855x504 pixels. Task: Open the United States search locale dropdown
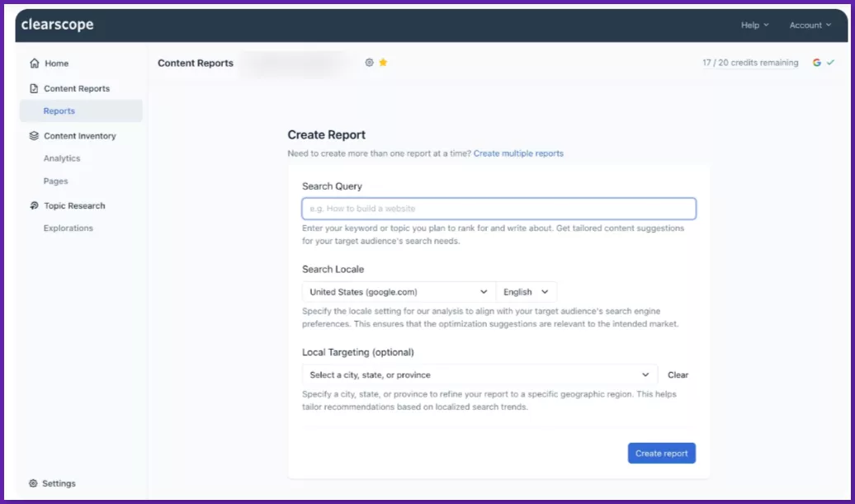399,292
